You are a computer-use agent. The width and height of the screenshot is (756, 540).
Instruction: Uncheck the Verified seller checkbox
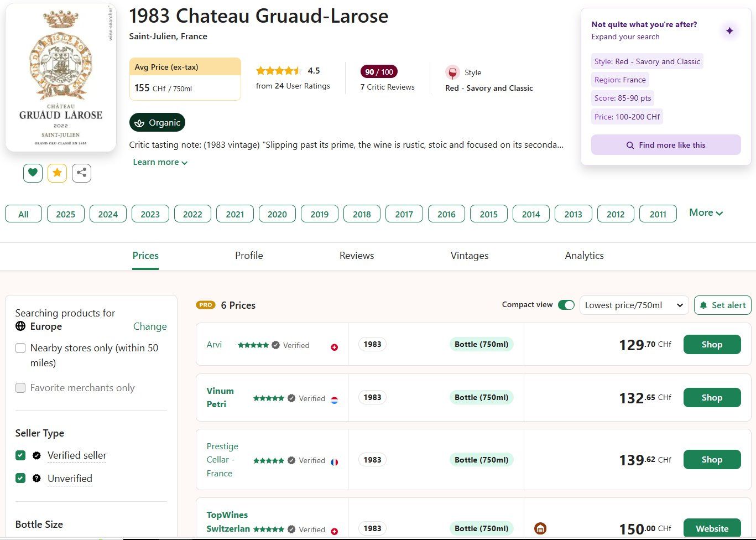click(20, 455)
